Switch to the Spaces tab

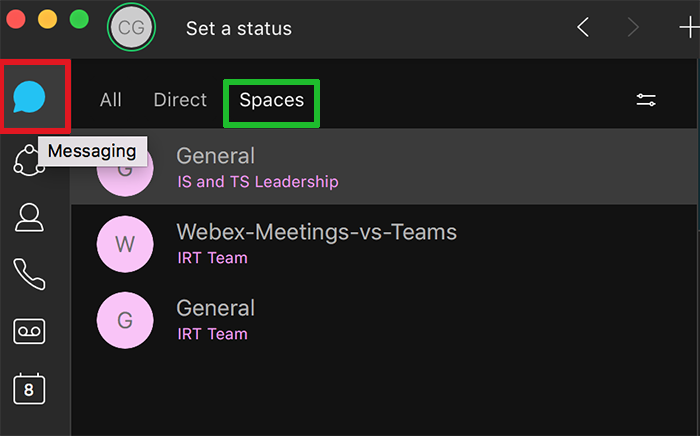(x=271, y=100)
